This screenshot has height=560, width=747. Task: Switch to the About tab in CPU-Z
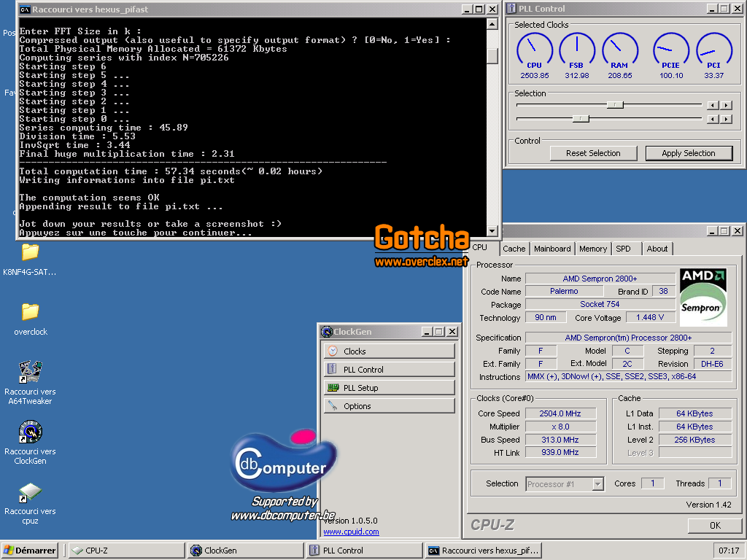click(657, 249)
